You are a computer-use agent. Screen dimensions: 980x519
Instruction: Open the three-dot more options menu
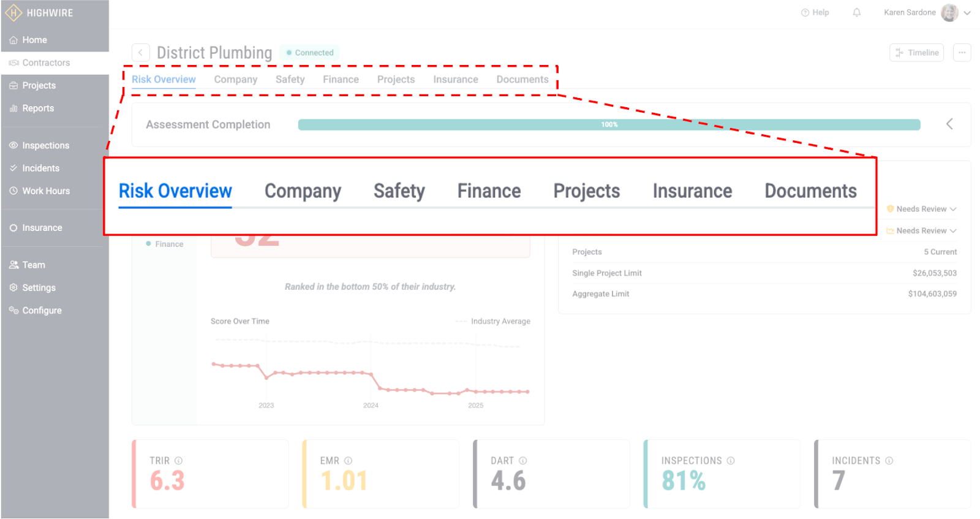[x=962, y=53]
